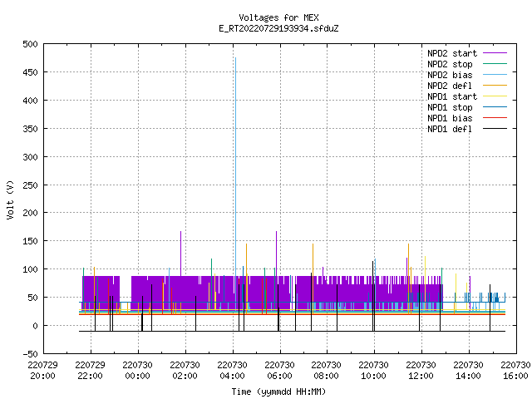Click the 300 y-axis tick label
532x399 pixels.
30,157
